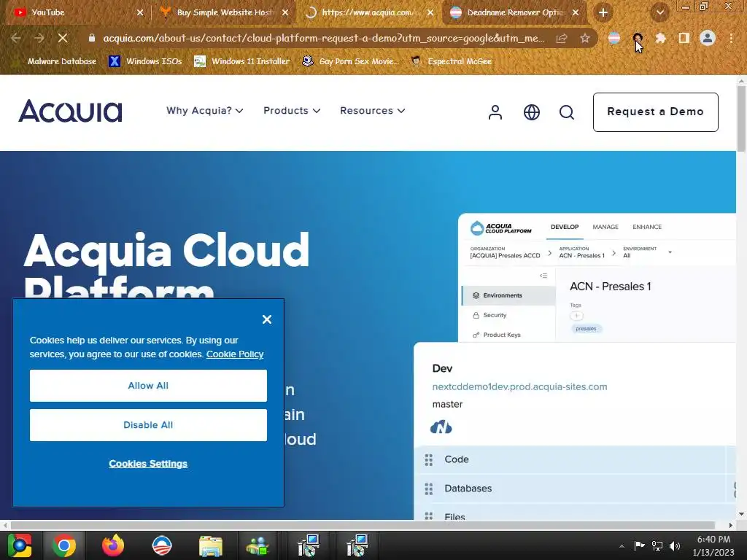This screenshot has height=560, width=747.
Task: View site security lock info
Action: coord(92,38)
